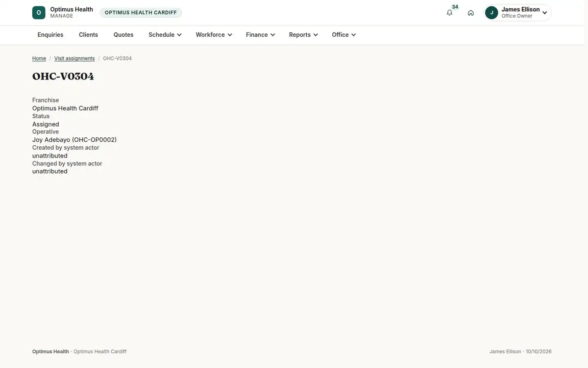Screen dimensions: 588x368
Task: Click the Assigned status value
Action: [x=46, y=124]
